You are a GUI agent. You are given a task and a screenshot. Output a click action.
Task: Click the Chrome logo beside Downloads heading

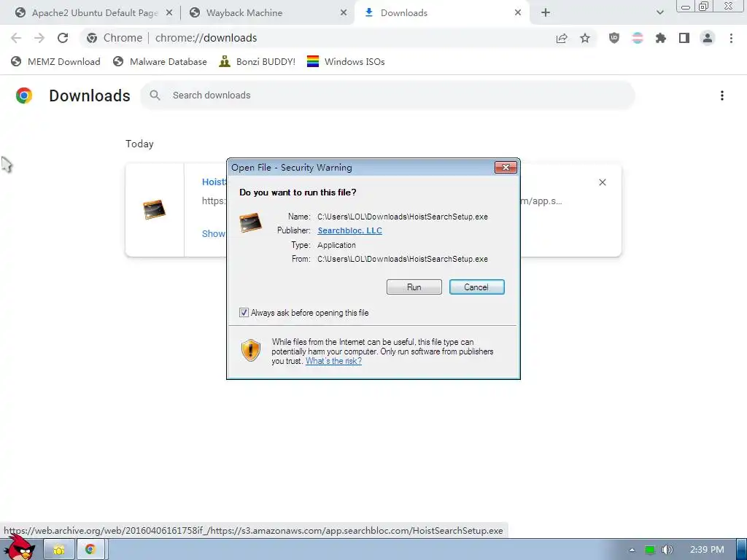tap(24, 96)
